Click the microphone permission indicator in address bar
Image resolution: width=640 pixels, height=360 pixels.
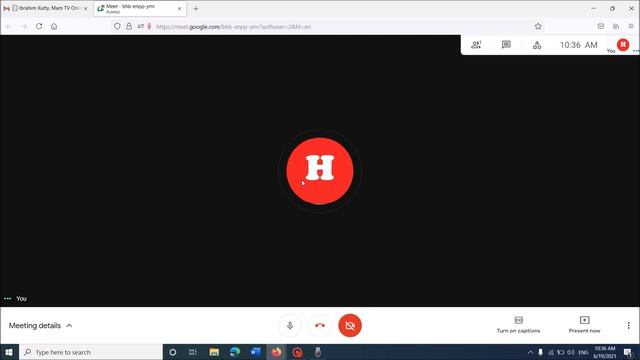click(149, 27)
